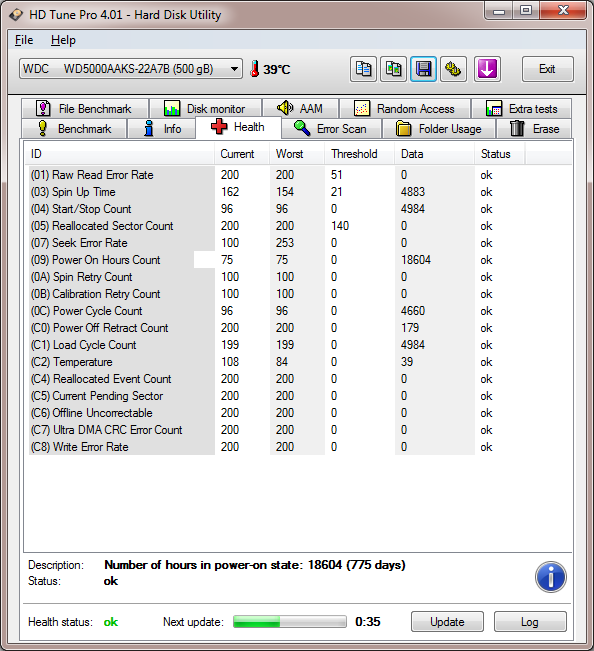Screen dimensions: 594x651
Task: Select the Health tab
Action: click(238, 127)
